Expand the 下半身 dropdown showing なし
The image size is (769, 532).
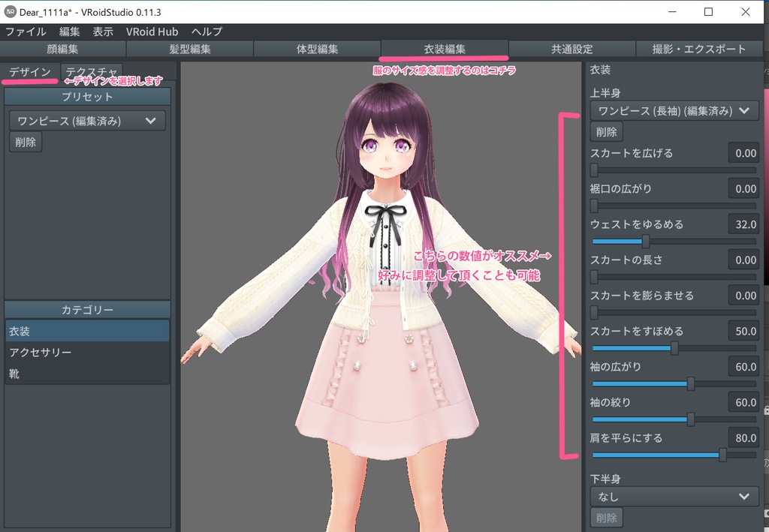click(x=673, y=497)
